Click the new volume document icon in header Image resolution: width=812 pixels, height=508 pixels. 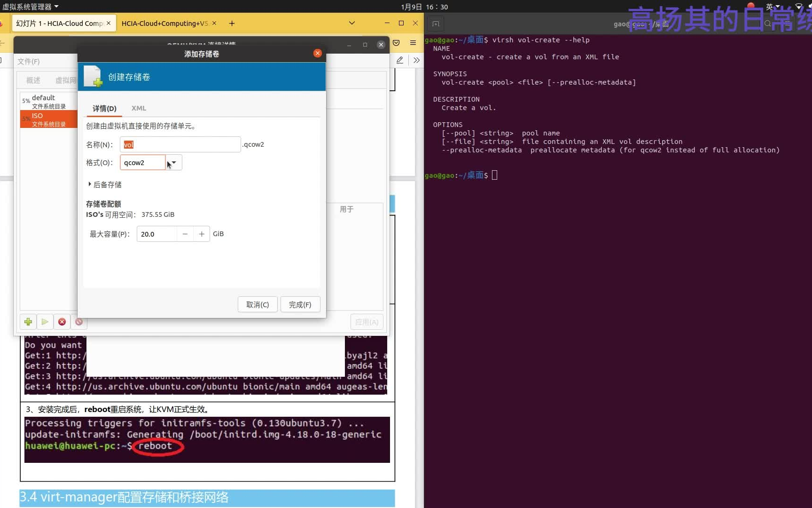[93, 76]
